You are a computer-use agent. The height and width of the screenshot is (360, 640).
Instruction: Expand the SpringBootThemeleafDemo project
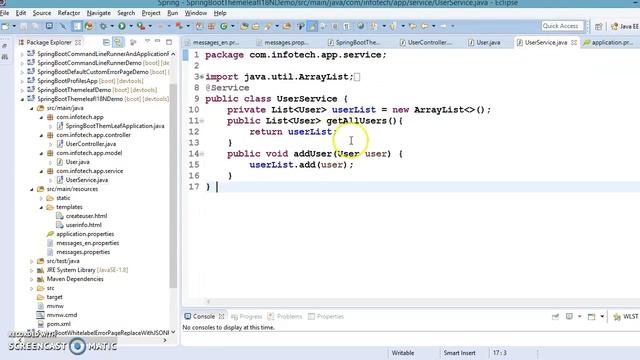[x=22, y=90]
